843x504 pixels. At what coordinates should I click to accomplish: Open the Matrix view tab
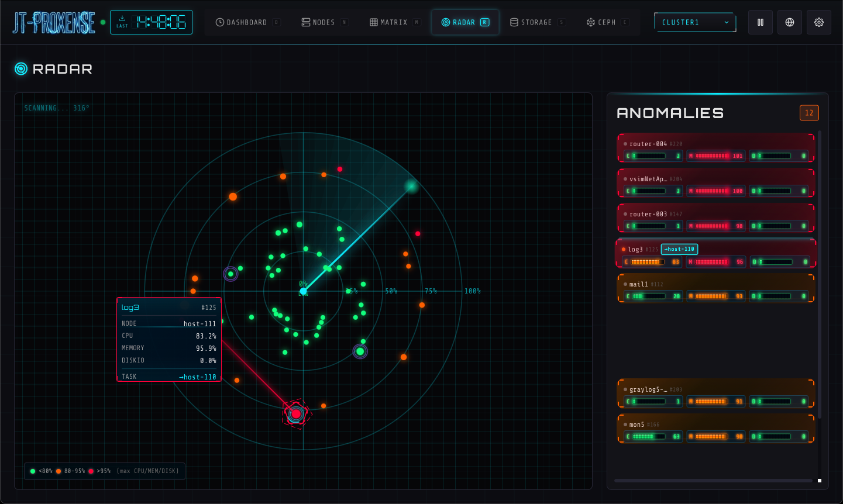395,22
